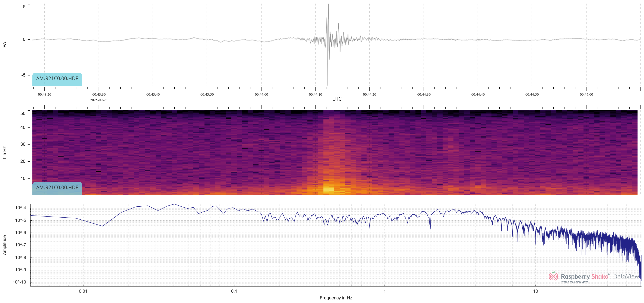644x303 pixels.
Task: Click the PA waveform axis label
Action: click(x=4, y=44)
